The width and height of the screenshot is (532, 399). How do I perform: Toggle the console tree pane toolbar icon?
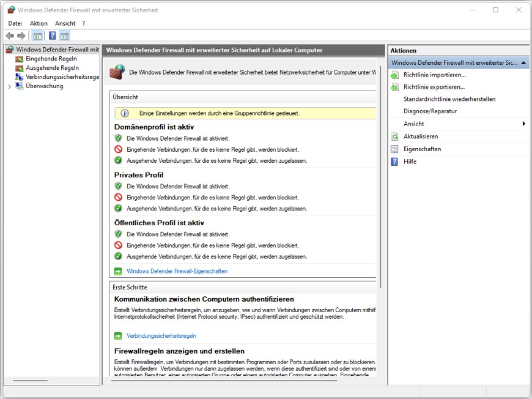point(37,35)
